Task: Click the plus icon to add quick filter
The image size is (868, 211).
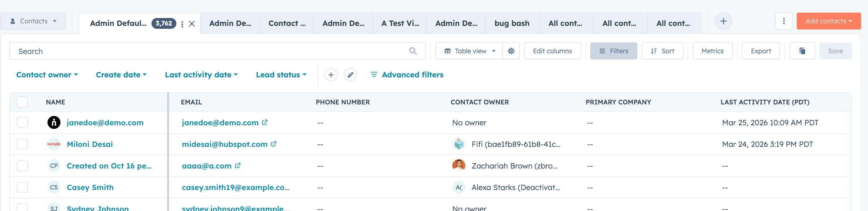Action: click(x=331, y=75)
